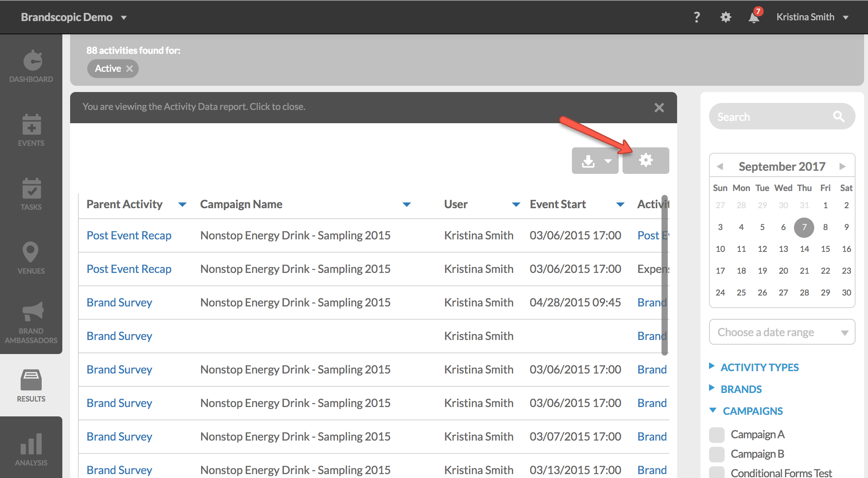Expand the Activity Types filter
The width and height of the screenshot is (868, 478).
pyautogui.click(x=754, y=367)
